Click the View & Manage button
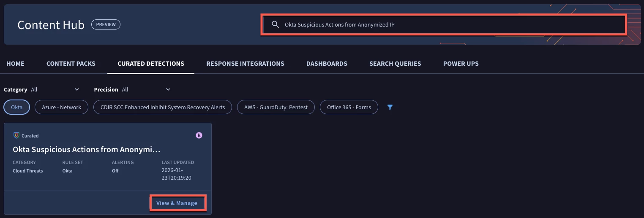 pos(177,203)
